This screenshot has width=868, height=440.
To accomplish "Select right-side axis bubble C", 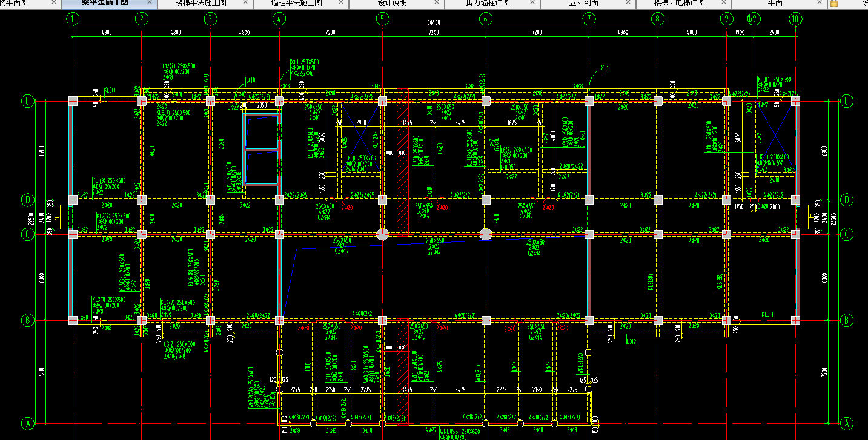I will pos(847,234).
